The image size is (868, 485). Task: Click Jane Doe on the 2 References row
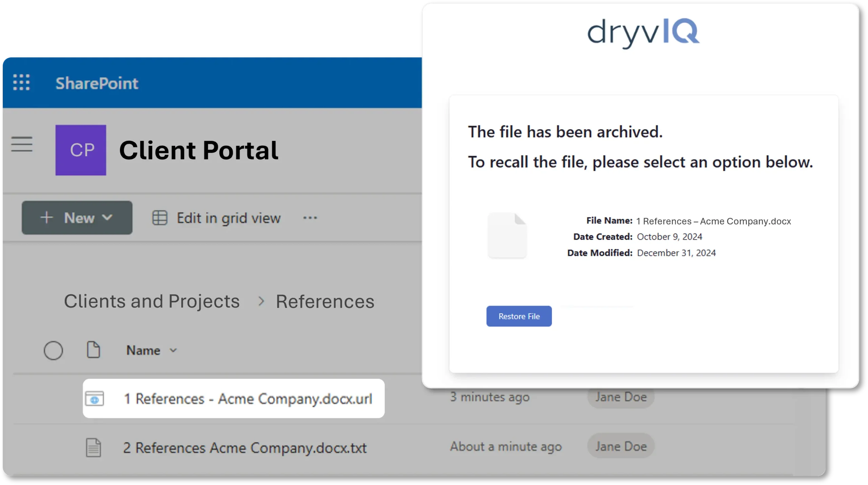620,446
